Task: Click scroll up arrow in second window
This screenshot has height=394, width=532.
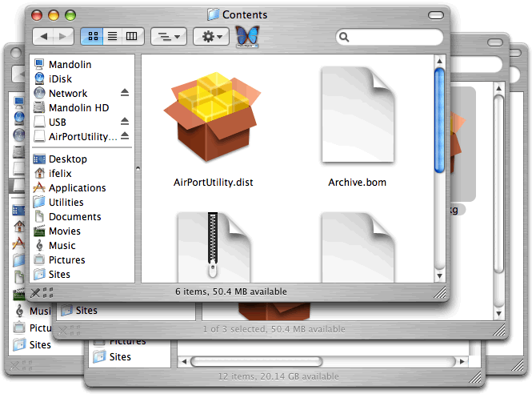Action: 498,88
